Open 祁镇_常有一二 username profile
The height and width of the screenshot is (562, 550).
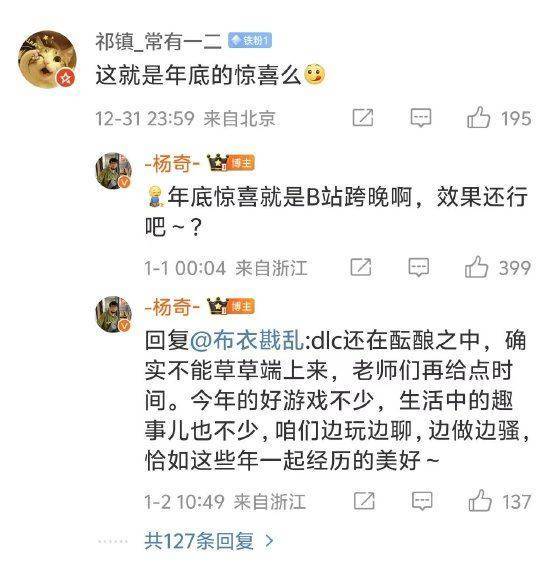[159, 41]
